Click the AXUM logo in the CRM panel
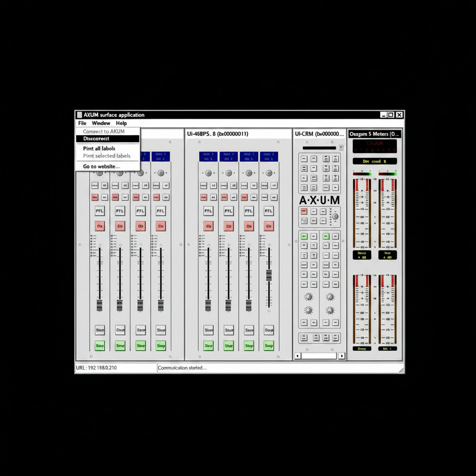476x476 pixels. tap(319, 200)
